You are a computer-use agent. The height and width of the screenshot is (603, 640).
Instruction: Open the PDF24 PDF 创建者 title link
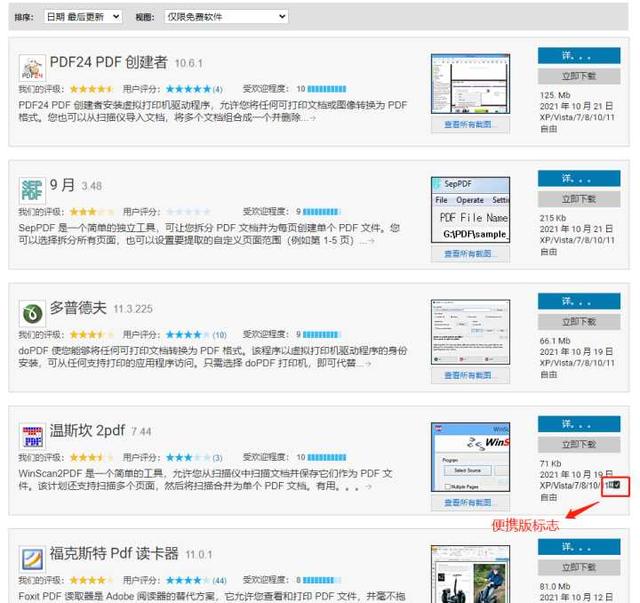pos(109,62)
